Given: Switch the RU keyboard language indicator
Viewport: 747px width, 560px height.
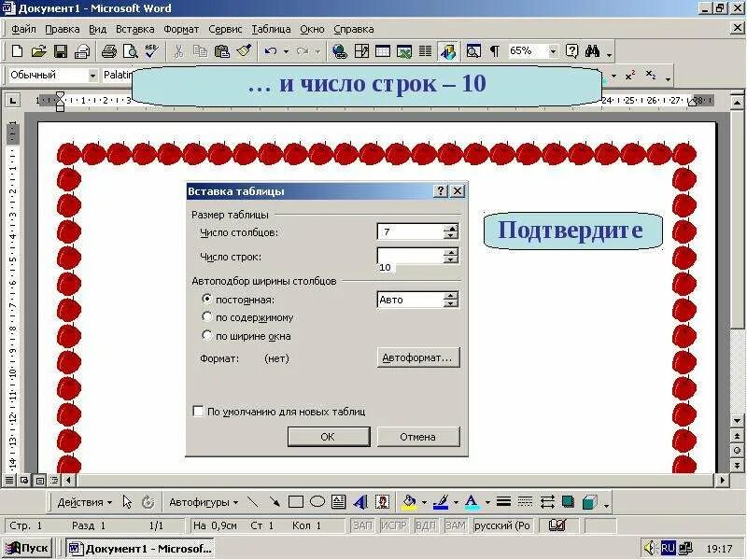Looking at the screenshot, I should click(668, 548).
